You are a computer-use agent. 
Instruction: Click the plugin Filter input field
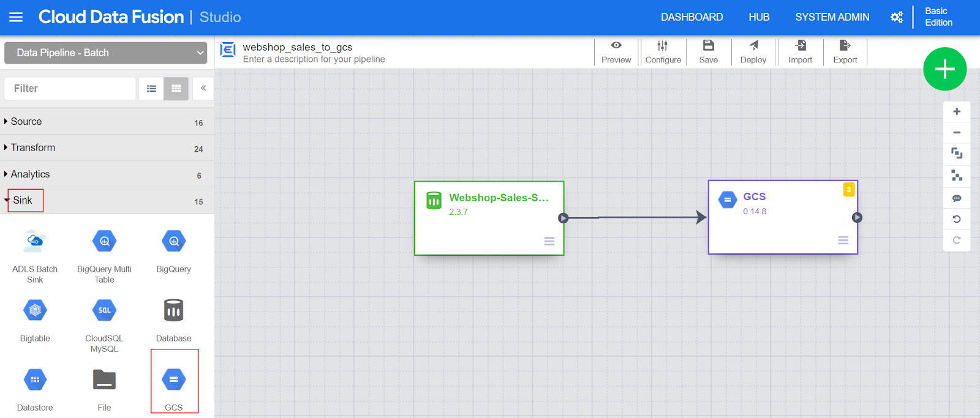[x=70, y=89]
